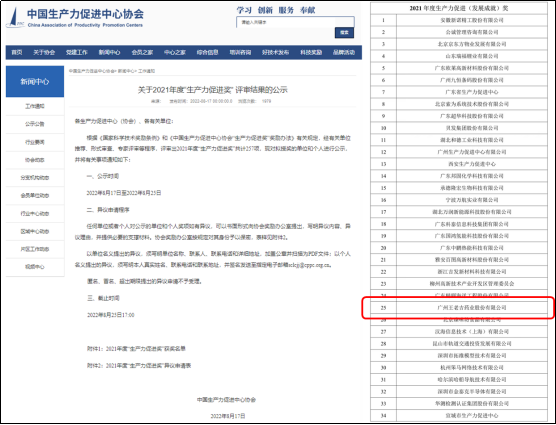This screenshot has width=556, height=425.
Task: Open 培训咨询 in the navigation bar
Action: 240,52
